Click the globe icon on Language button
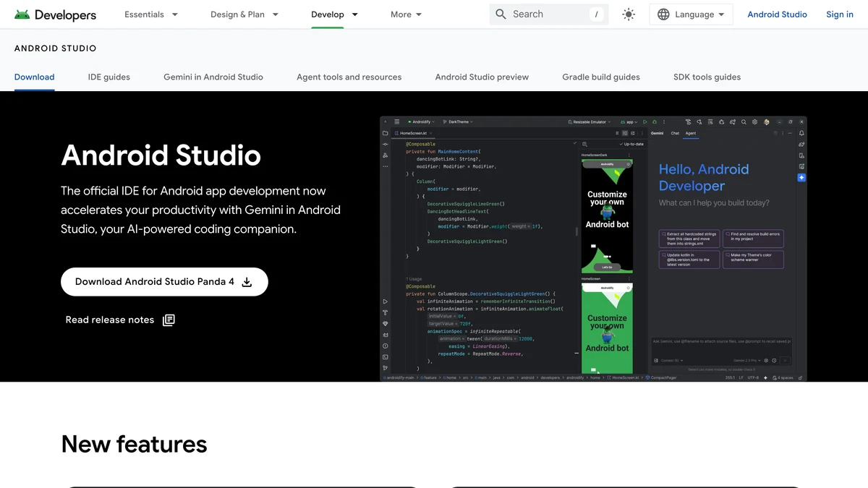The image size is (868, 488). coord(663,14)
